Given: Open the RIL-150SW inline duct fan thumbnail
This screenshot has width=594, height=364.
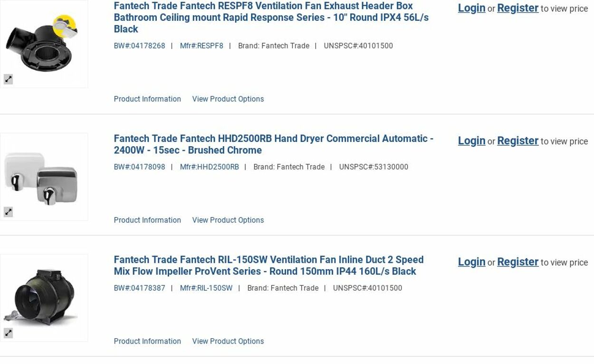Looking at the screenshot, I should (x=44, y=298).
